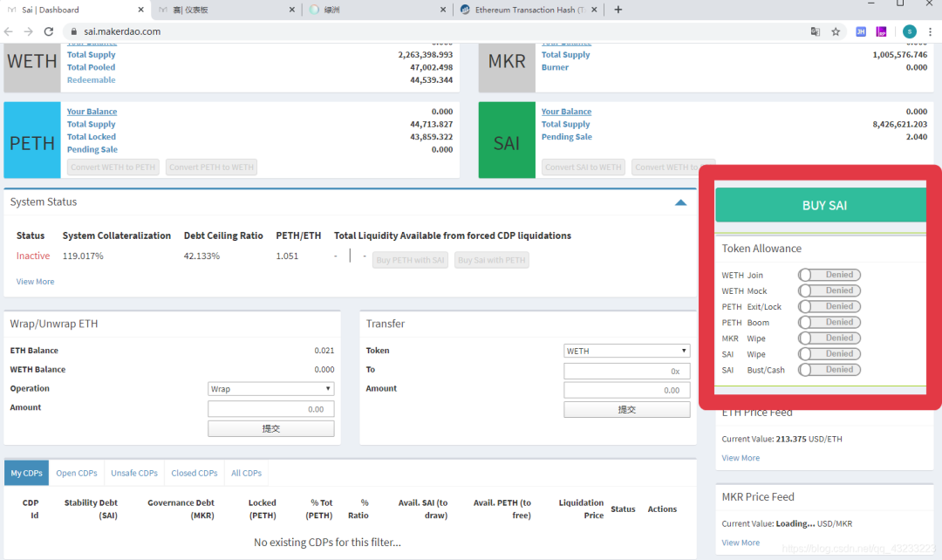Toggle the SAI Bust/Cash allowance switch

(x=829, y=370)
